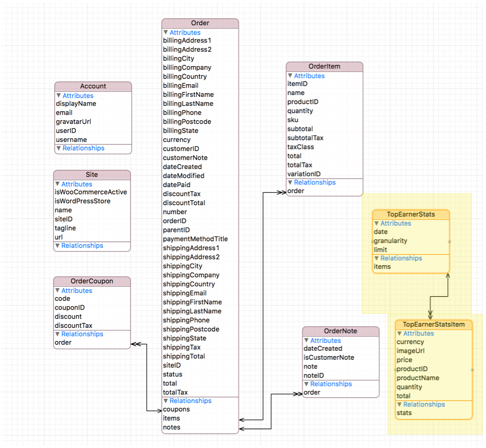486x448 pixels.
Task: Select items relationship in TopEarnerStats
Action: point(382,267)
